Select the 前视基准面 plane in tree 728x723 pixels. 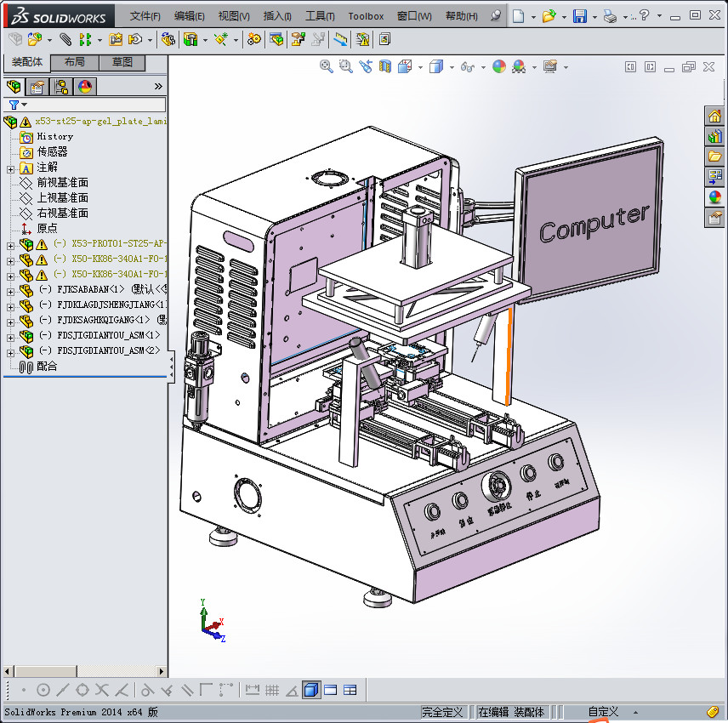tap(62, 183)
